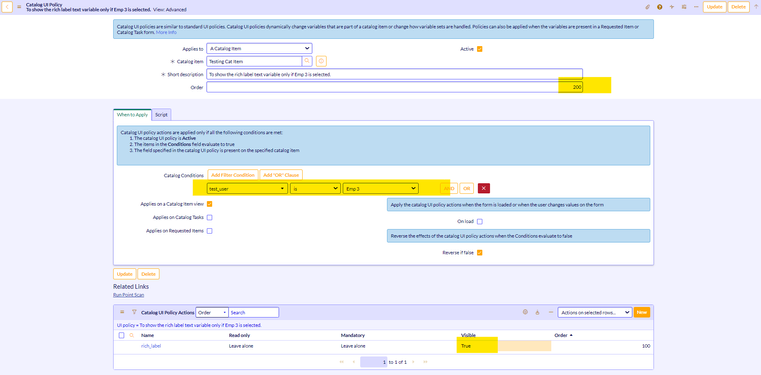
Task: Click the Mandatory column header
Action: point(353,335)
